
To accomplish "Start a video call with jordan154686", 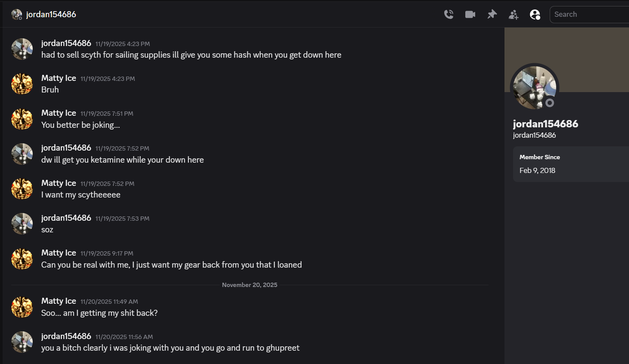I will tap(470, 14).
